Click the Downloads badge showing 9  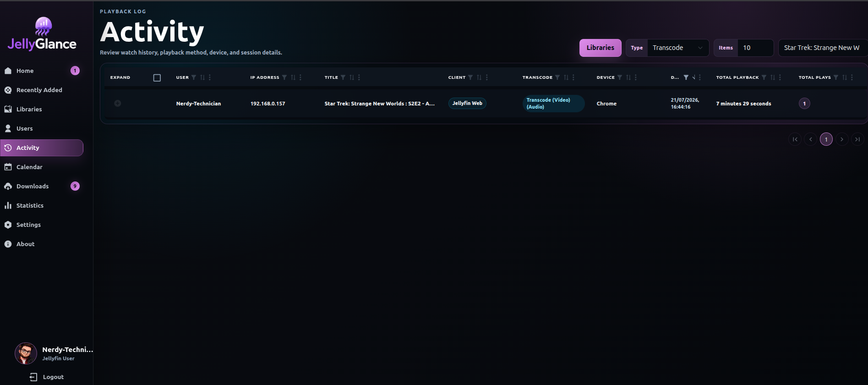pos(75,186)
